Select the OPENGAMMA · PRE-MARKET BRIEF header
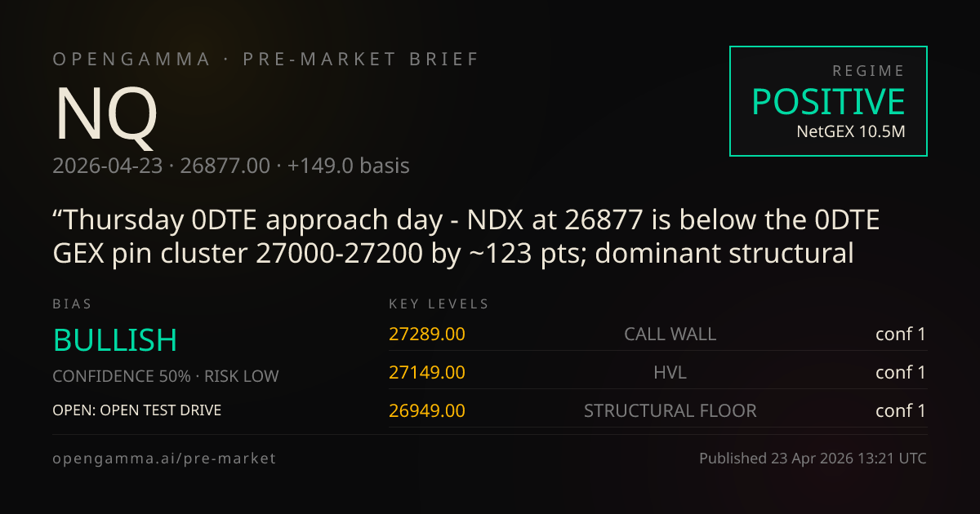This screenshot has width=980, height=514. point(266,60)
